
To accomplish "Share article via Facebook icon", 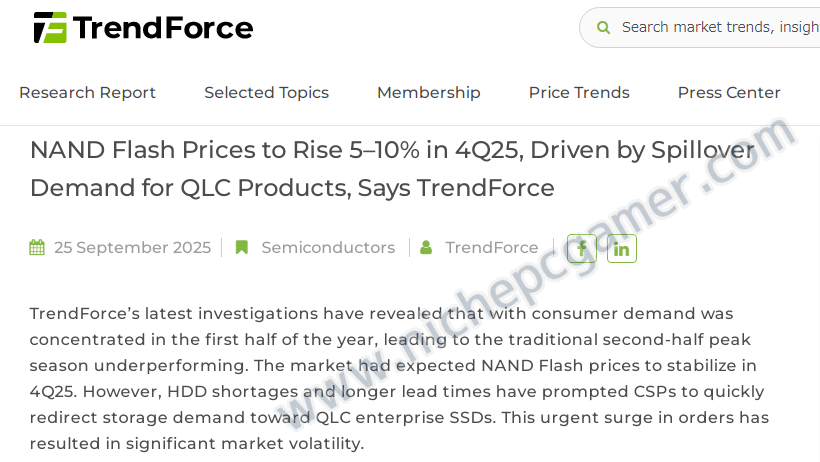I will point(582,249).
